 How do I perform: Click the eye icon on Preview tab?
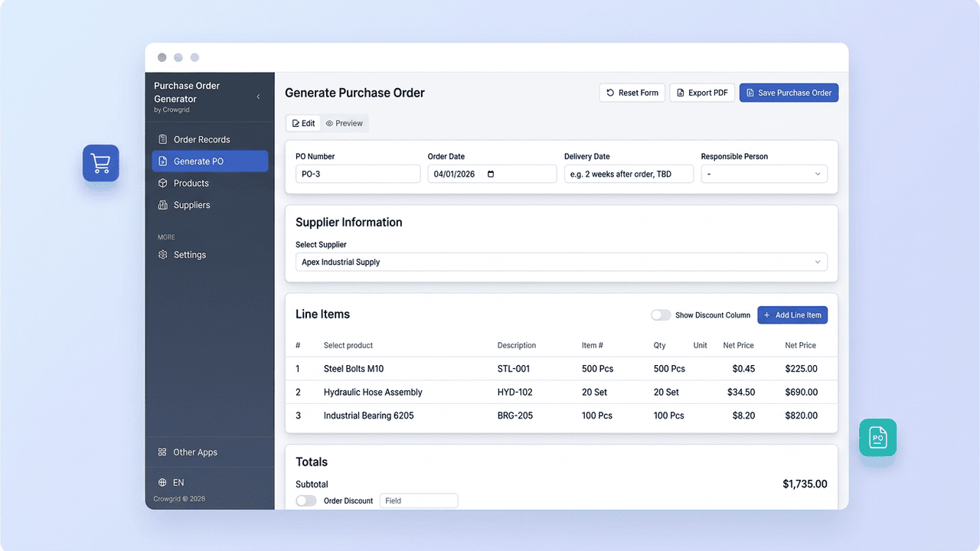point(329,123)
